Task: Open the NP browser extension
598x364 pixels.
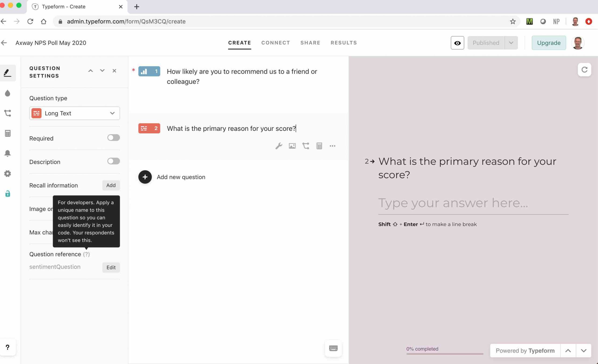Action: point(556,21)
